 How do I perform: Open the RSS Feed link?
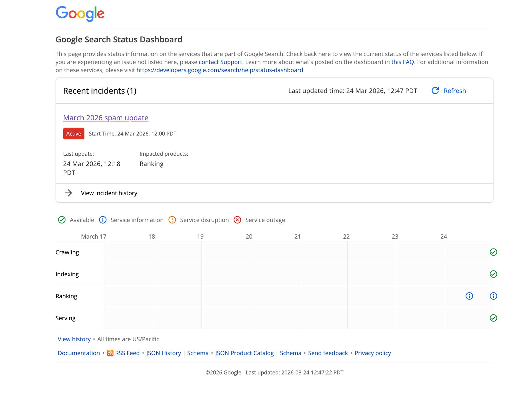point(127,353)
